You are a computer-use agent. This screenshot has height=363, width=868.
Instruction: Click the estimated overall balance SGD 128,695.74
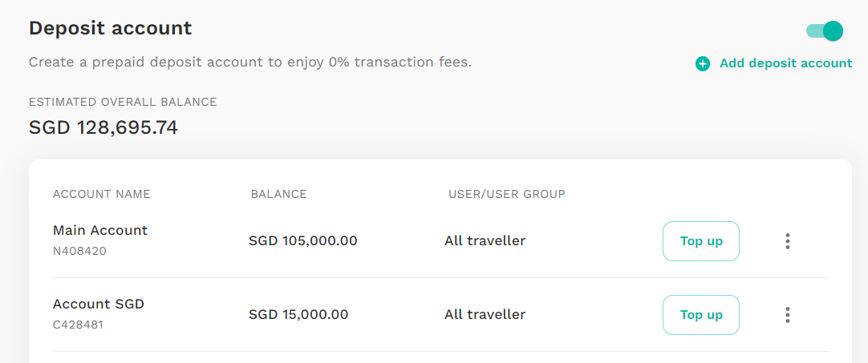[103, 128]
